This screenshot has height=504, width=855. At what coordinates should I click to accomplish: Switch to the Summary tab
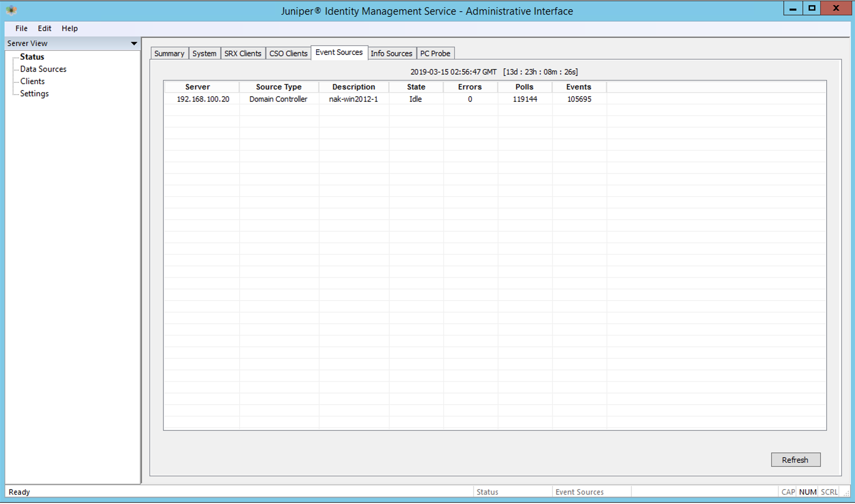[x=169, y=53]
